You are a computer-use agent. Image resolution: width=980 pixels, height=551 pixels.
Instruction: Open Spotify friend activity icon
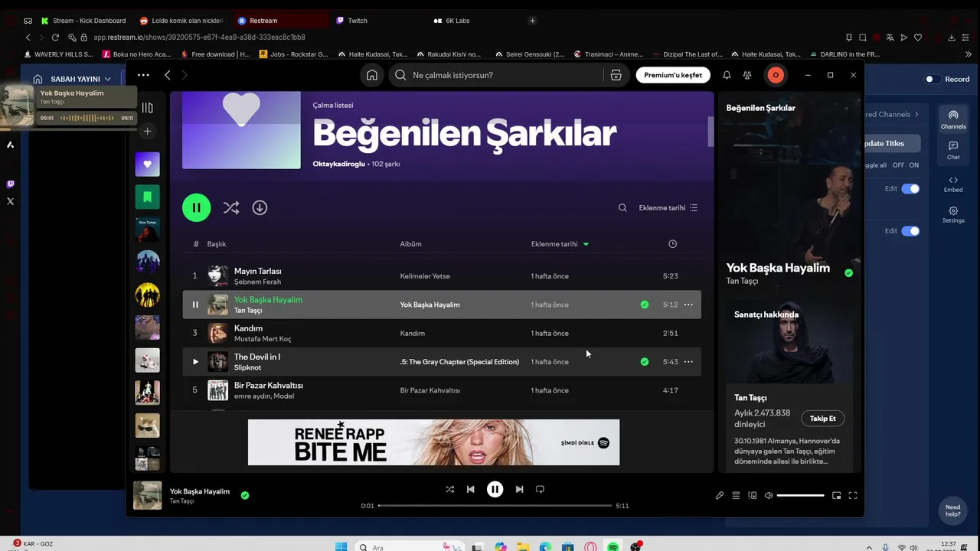point(747,75)
